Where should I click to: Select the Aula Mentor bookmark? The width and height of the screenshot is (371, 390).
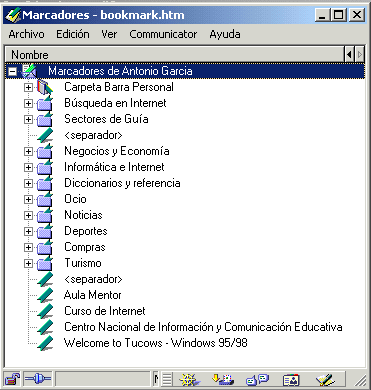pyautogui.click(x=92, y=295)
